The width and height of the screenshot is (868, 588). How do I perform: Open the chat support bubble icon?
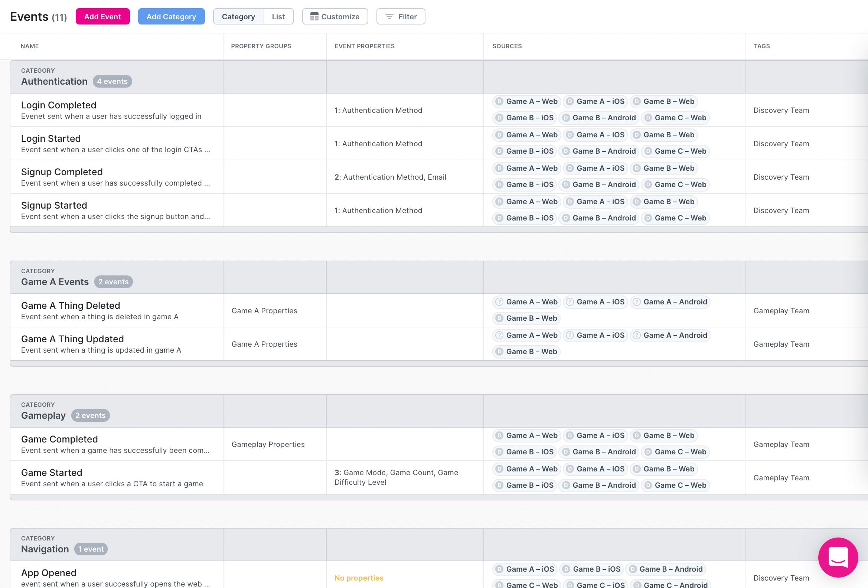tap(838, 557)
